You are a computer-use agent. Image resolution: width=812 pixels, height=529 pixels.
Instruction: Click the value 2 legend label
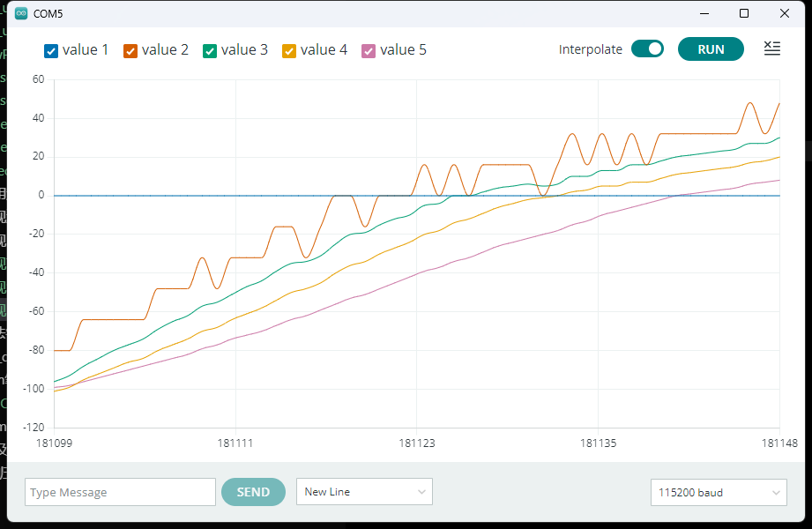165,50
